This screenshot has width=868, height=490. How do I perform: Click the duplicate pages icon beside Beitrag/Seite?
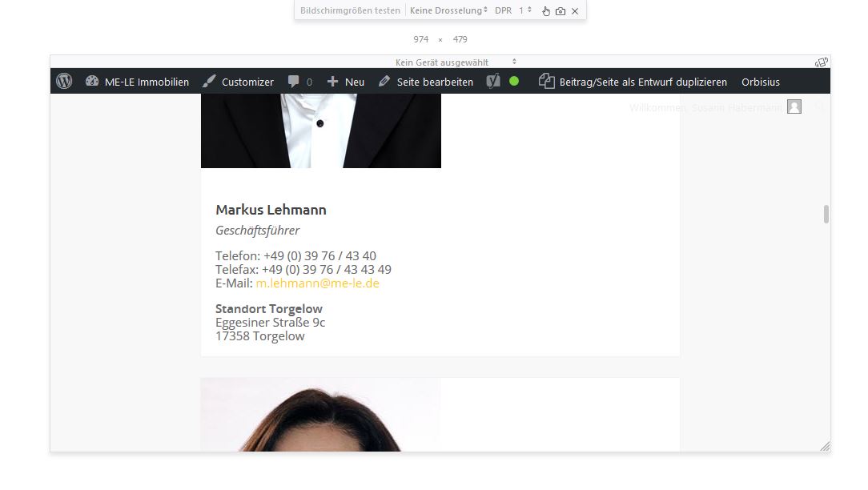(546, 82)
